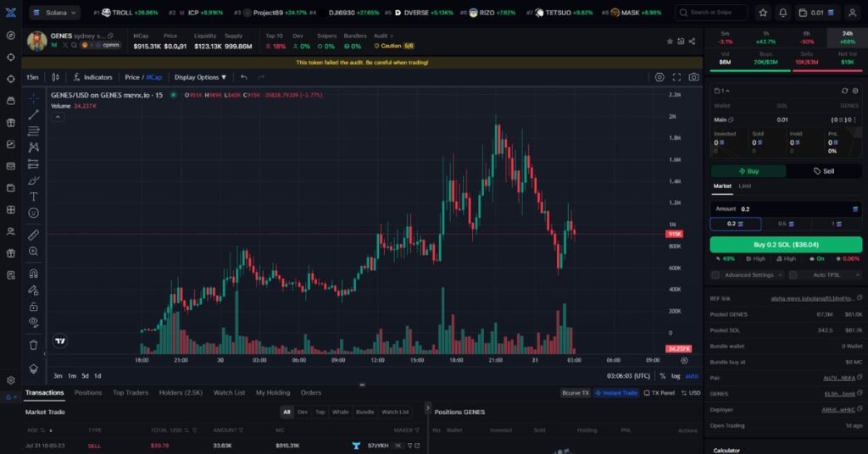The image size is (868, 454).
Task: Toggle percent scale on the chart
Action: pos(663,376)
